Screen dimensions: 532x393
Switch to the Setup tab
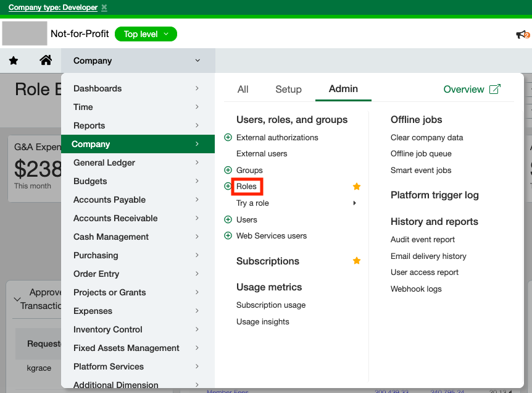pos(288,90)
